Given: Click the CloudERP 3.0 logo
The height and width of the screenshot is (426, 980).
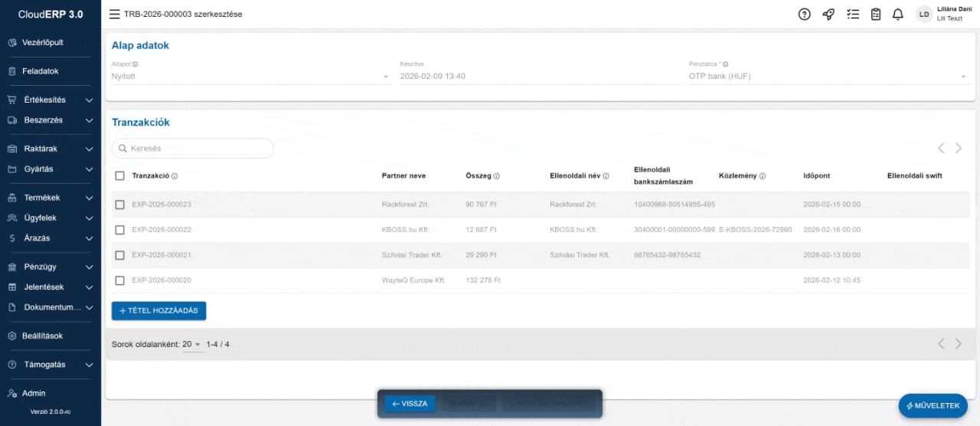Looking at the screenshot, I should pyautogui.click(x=51, y=15).
